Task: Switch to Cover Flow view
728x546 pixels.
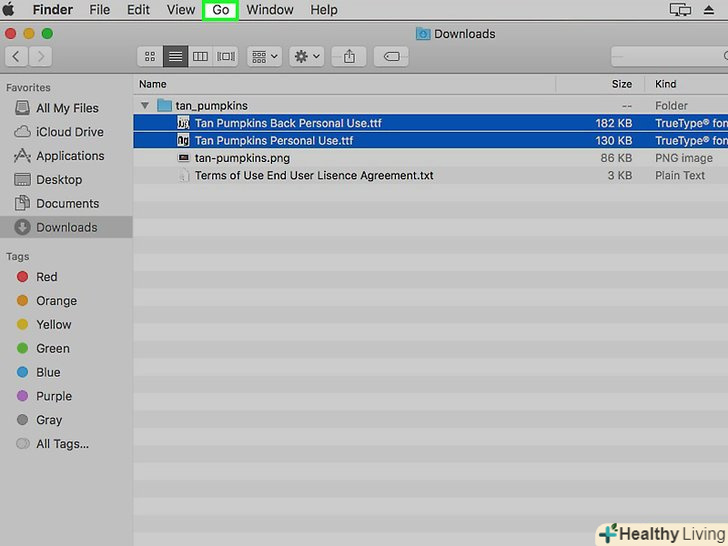Action: pos(226,57)
